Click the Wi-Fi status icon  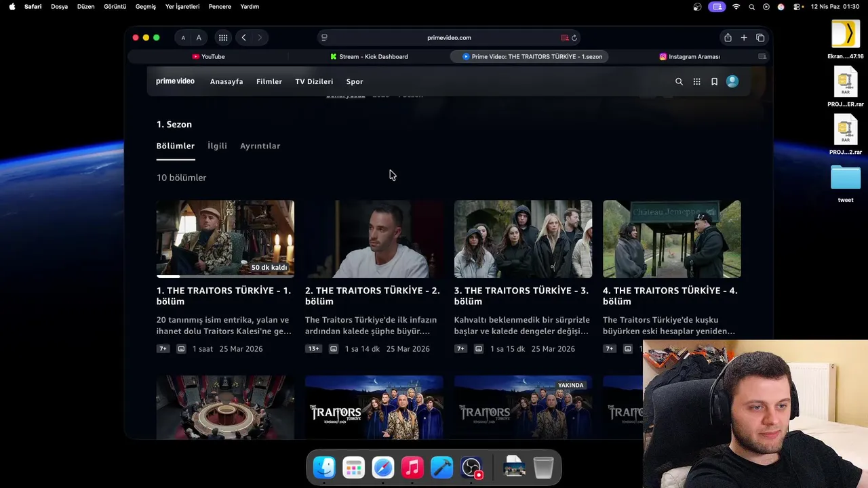(736, 7)
